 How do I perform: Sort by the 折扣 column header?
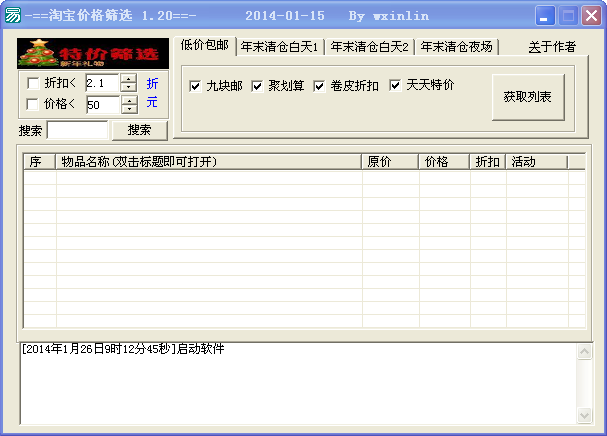488,161
